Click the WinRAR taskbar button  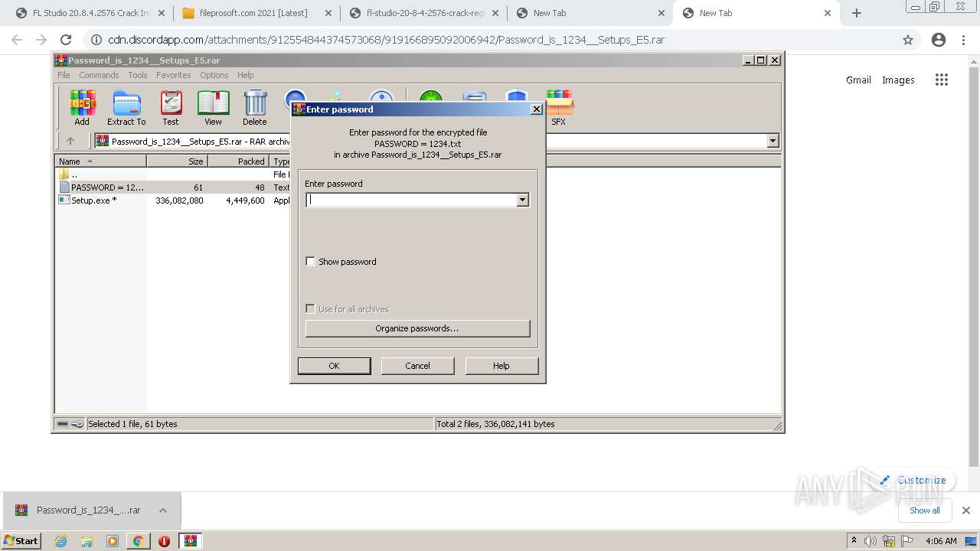pos(190,541)
